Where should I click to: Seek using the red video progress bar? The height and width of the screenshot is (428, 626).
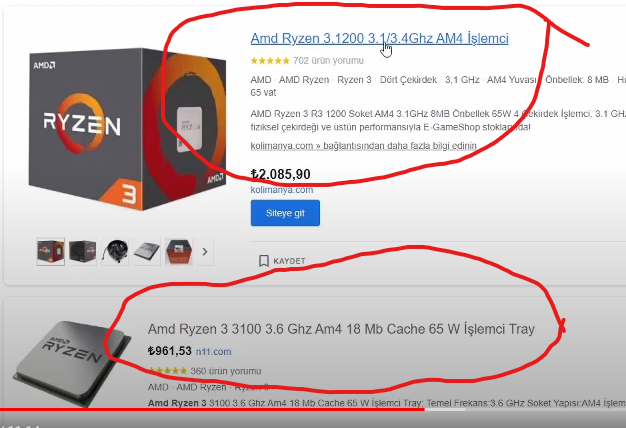coord(313,409)
